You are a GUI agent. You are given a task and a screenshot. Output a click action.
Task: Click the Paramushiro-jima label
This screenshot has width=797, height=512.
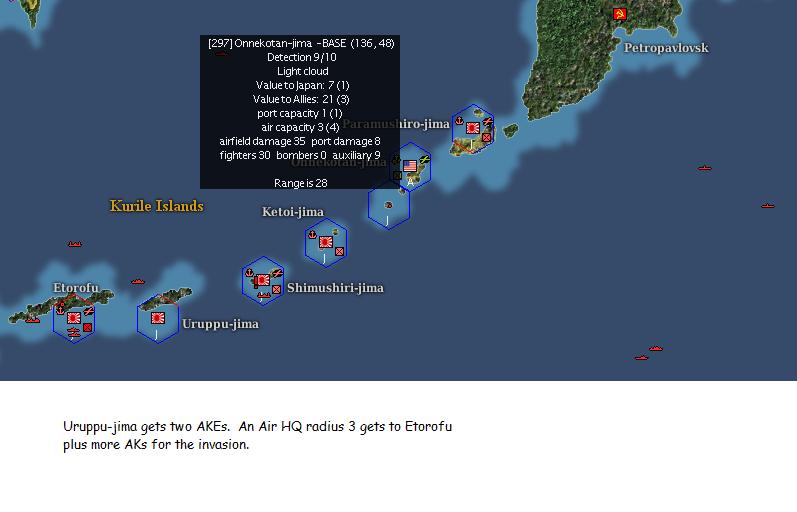(x=396, y=124)
